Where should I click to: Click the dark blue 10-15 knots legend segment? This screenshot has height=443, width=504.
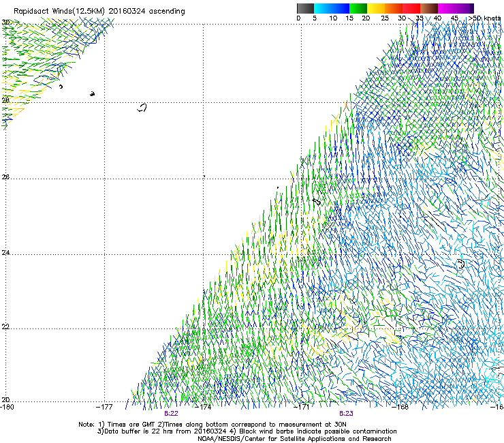pyautogui.click(x=341, y=8)
